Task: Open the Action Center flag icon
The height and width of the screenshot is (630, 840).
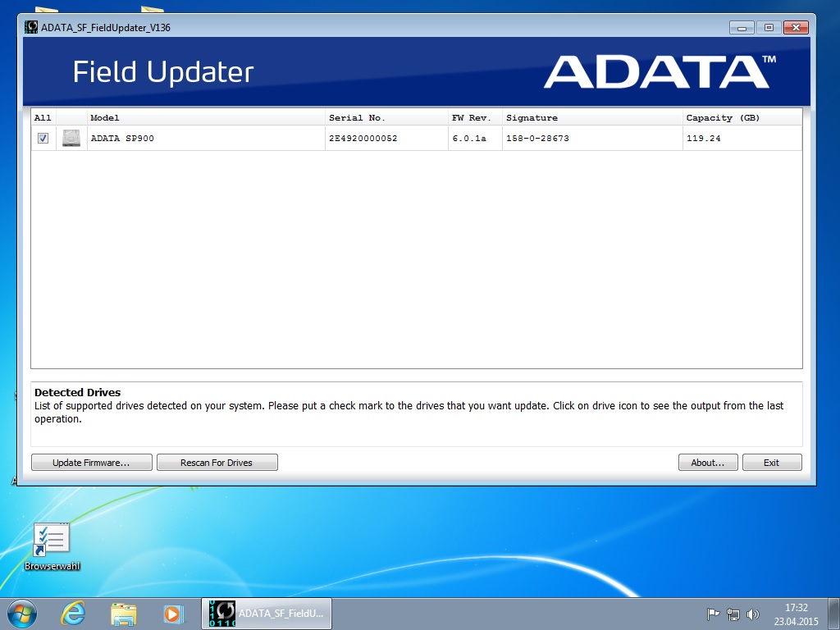Action: point(713,614)
